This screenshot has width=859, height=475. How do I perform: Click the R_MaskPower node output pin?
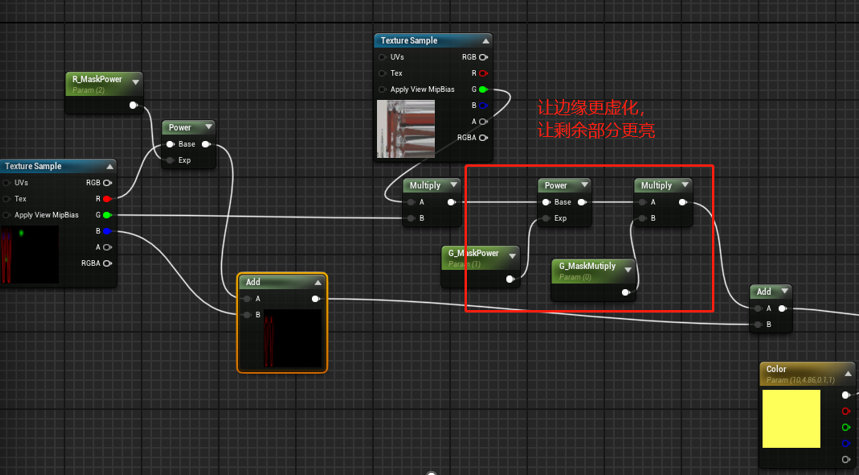[x=134, y=104]
